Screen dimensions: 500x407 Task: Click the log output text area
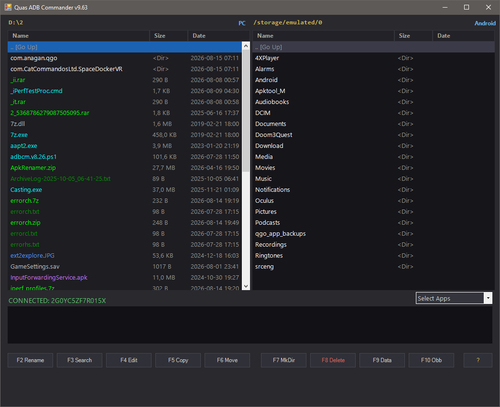250,325
